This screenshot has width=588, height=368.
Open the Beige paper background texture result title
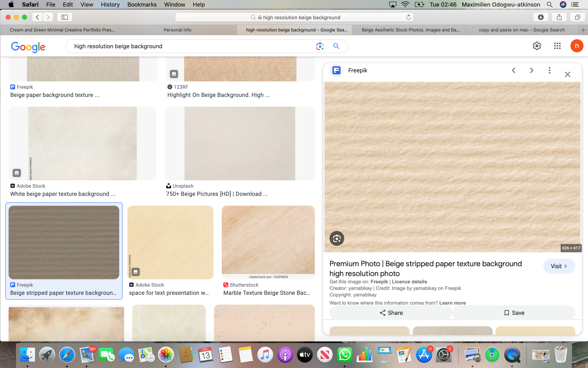[55, 95]
